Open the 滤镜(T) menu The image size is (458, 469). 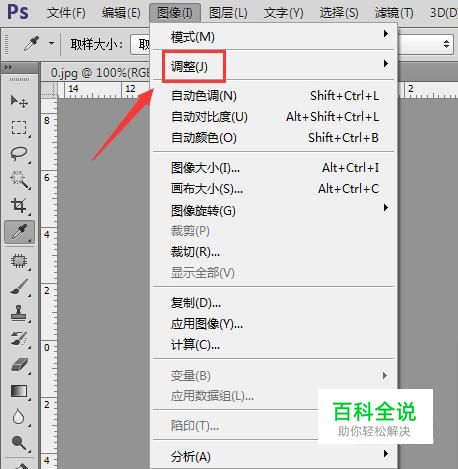click(x=394, y=13)
